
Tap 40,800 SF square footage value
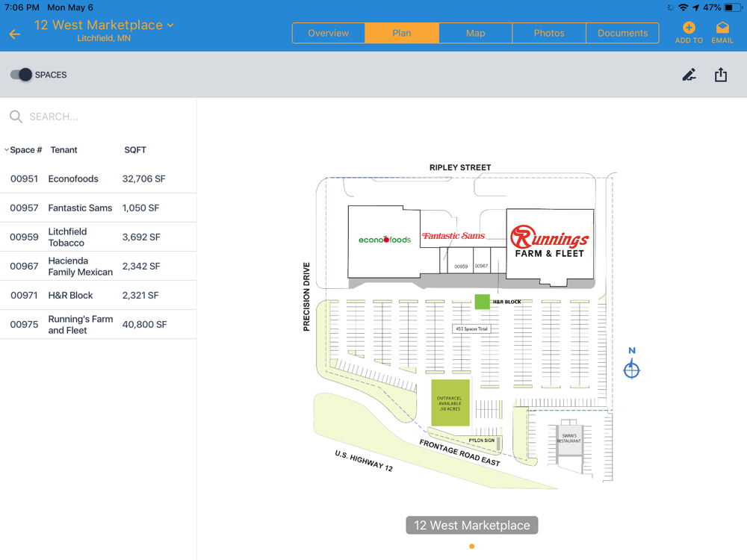click(144, 324)
